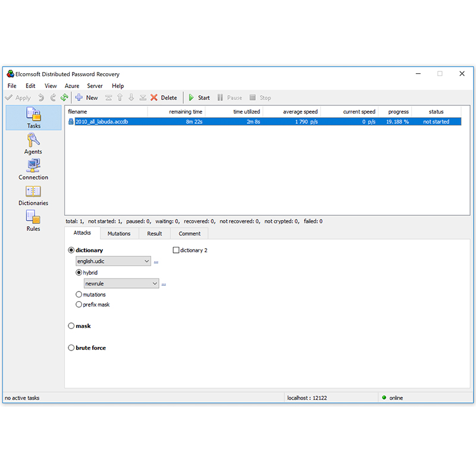Switch to the Comment tab
476x476 pixels.
[x=189, y=233]
